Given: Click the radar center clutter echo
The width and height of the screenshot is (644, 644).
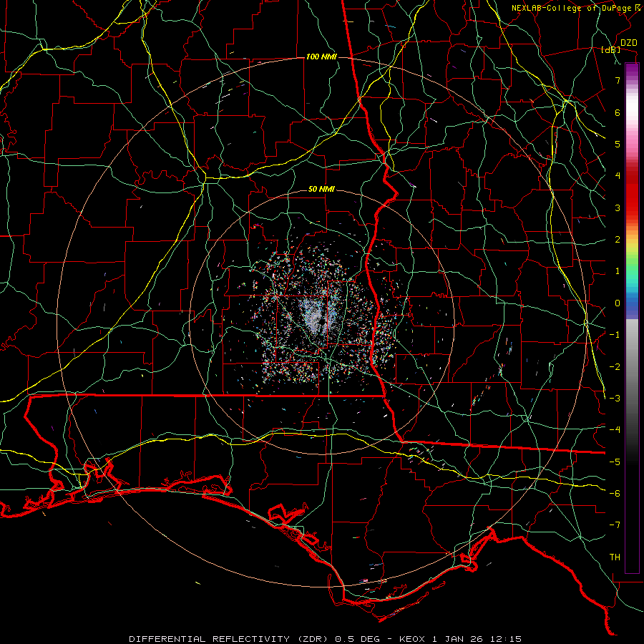Looking at the screenshot, I should click(x=318, y=316).
